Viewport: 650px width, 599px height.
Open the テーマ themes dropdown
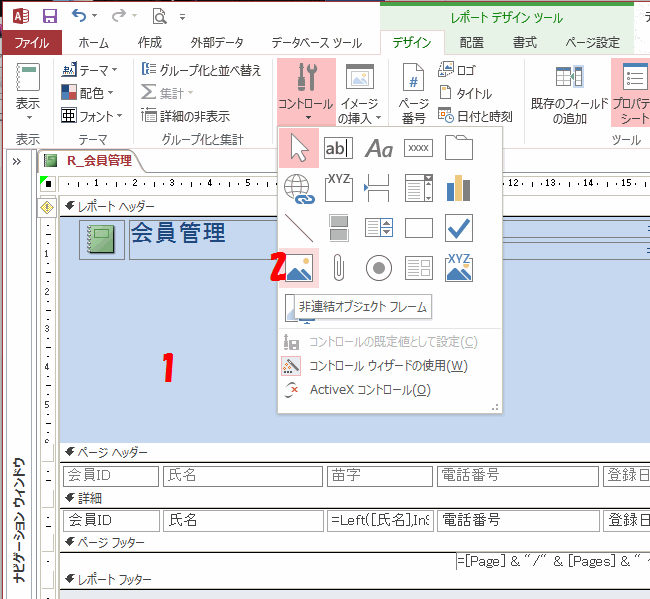(x=90, y=70)
